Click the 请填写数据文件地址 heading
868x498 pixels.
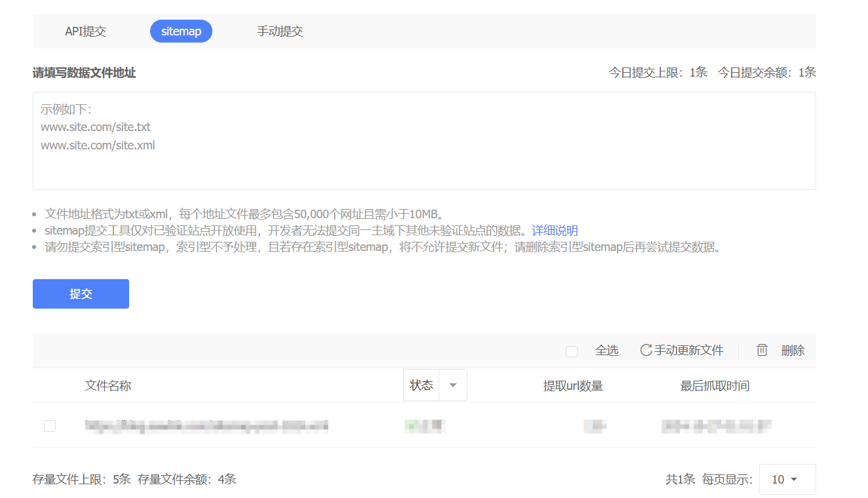(85, 73)
